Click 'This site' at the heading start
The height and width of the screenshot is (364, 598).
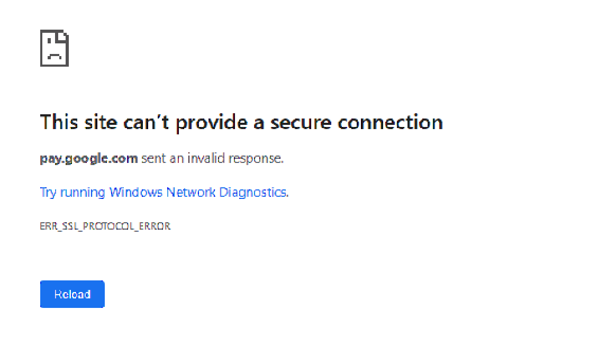click(78, 122)
